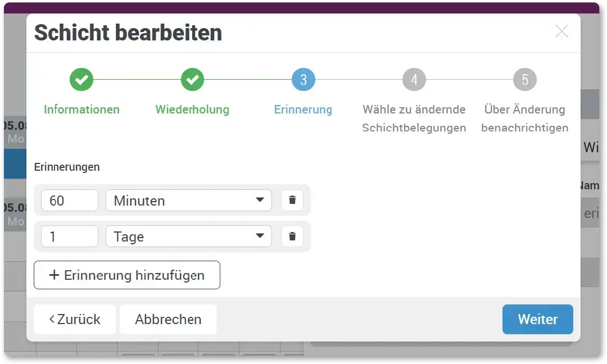Open the Informationen step label

[x=81, y=110]
